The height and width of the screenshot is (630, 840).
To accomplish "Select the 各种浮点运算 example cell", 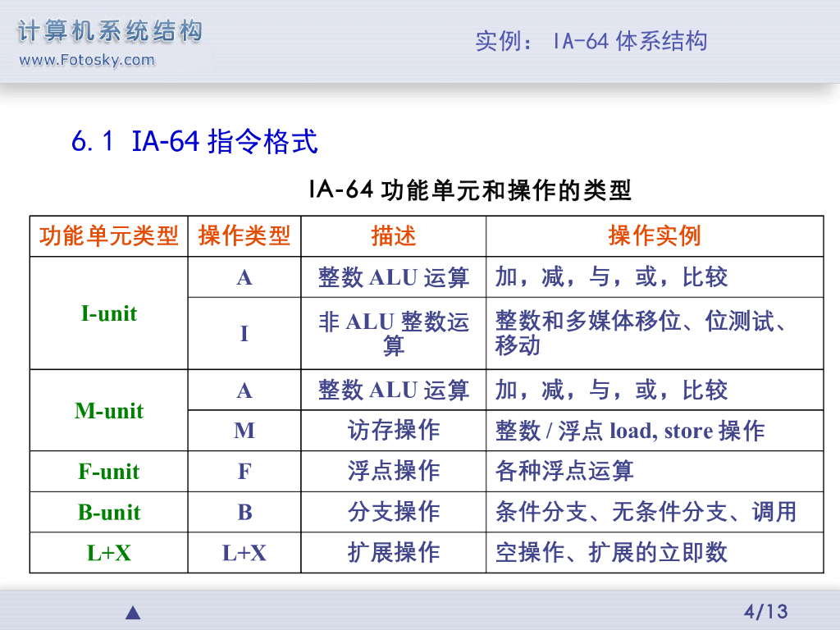I will pyautogui.click(x=564, y=472).
